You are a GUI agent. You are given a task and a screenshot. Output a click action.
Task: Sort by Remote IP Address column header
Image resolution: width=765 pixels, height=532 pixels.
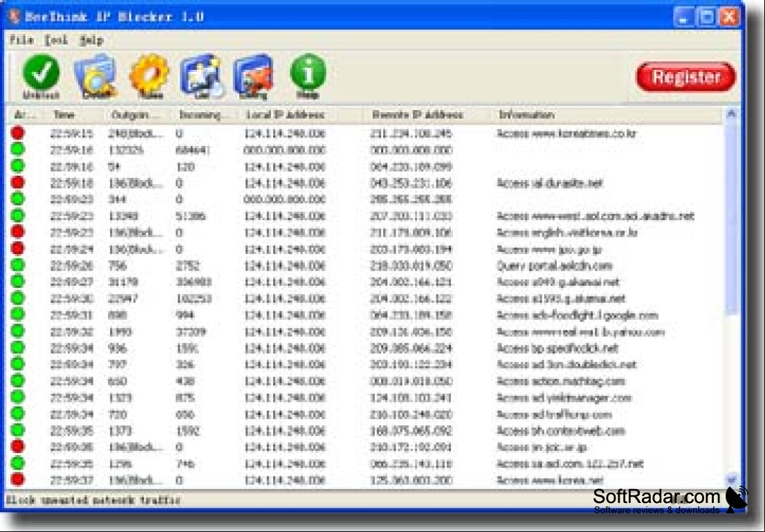[x=418, y=115]
